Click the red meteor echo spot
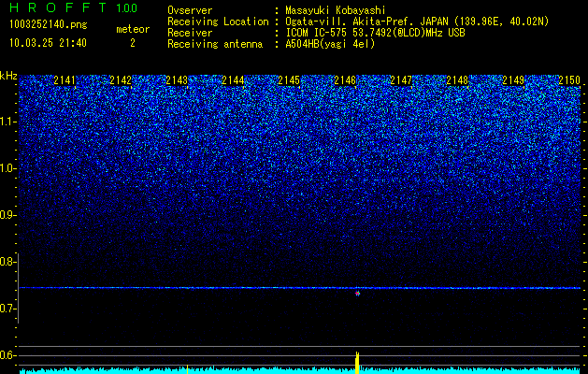The height and width of the screenshot is (374, 588). pos(357,294)
